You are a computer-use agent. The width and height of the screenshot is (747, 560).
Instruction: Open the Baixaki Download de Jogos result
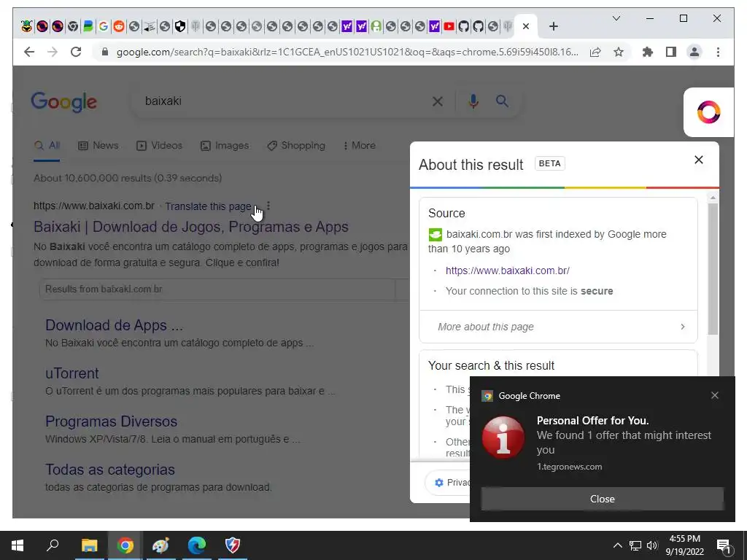191,227
